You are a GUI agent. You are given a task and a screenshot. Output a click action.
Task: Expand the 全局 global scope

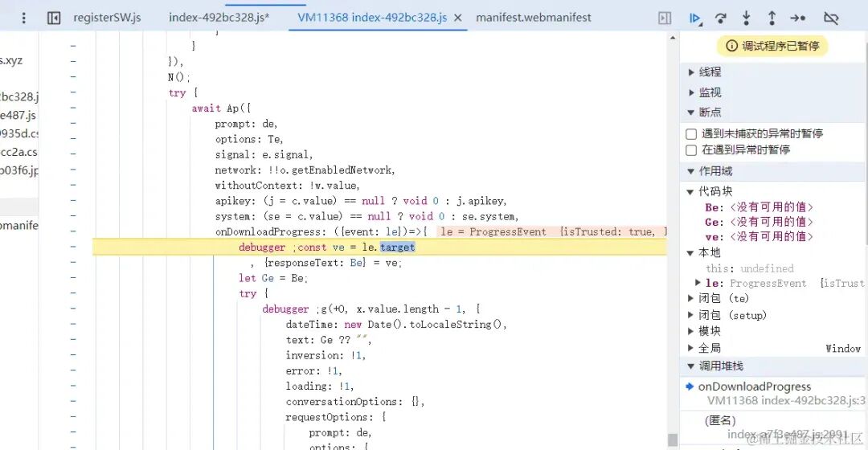(x=690, y=348)
